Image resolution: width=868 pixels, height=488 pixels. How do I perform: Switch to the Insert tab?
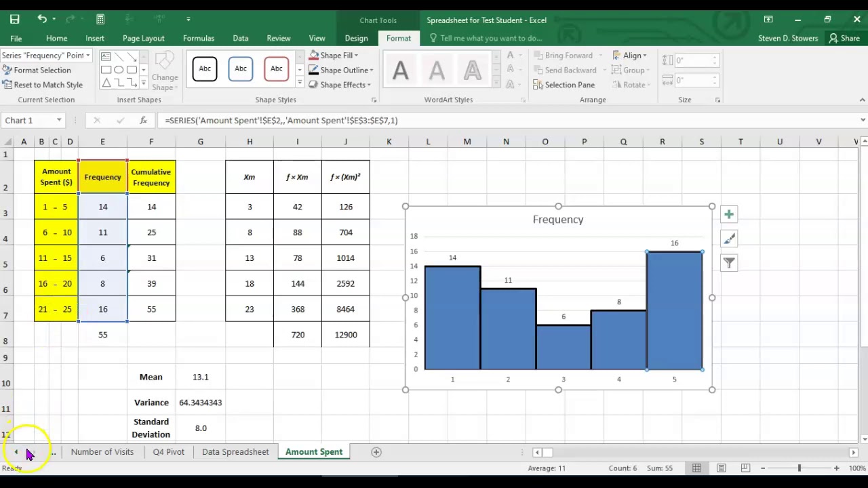click(95, 38)
